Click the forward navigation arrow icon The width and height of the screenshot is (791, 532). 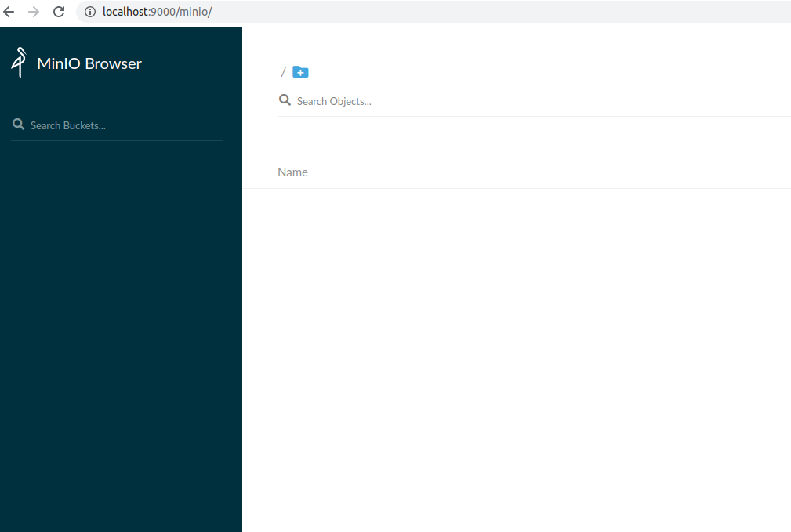(33, 12)
